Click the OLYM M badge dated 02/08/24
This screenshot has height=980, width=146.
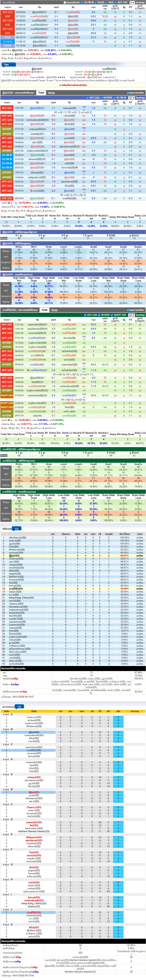[7, 155]
